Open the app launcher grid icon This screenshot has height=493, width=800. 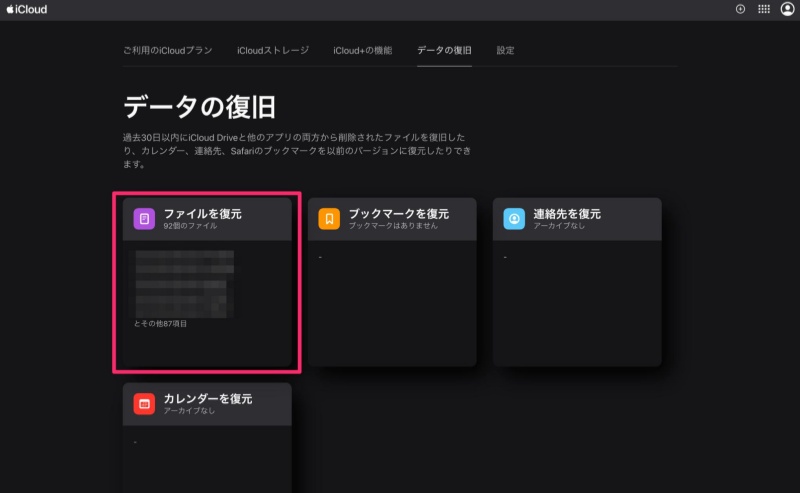point(764,9)
